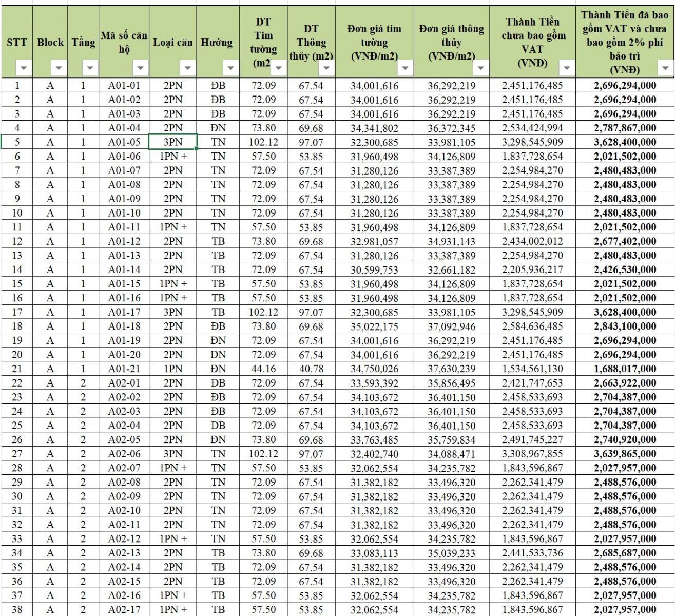Viewport: 675px width, 616px height.
Task: Select the 40.78 area cell for A01-21
Action: click(311, 369)
